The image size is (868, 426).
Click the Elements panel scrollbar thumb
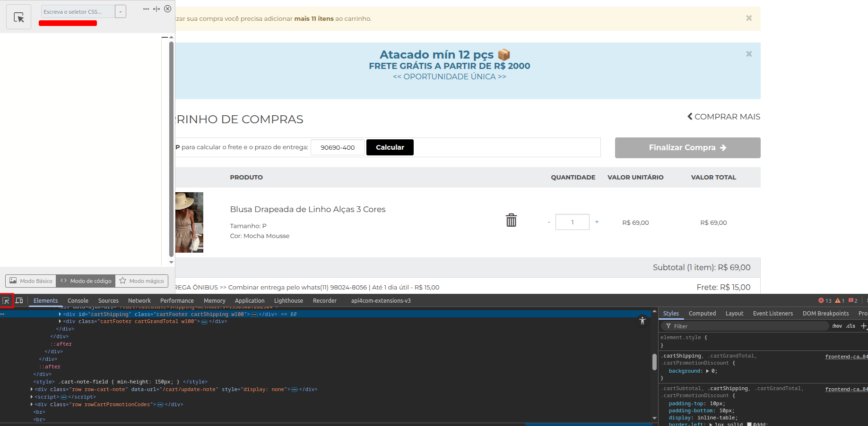coord(654,362)
